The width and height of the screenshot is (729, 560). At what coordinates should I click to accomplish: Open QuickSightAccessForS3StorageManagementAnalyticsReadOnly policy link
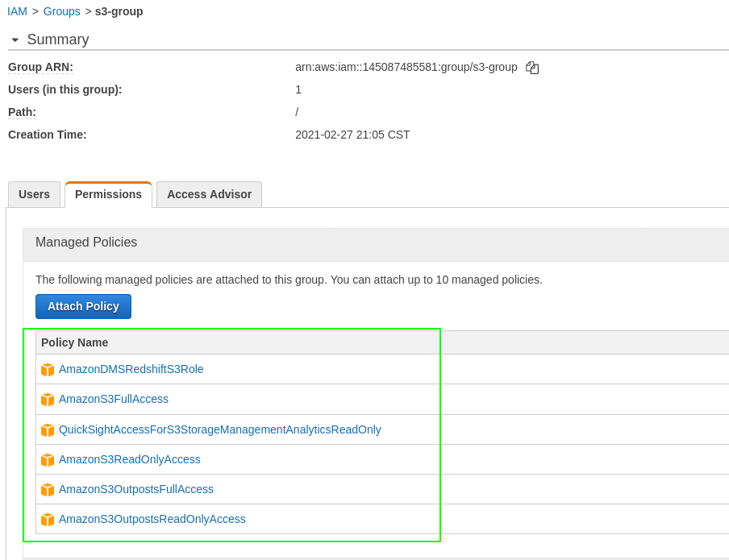tap(220, 429)
